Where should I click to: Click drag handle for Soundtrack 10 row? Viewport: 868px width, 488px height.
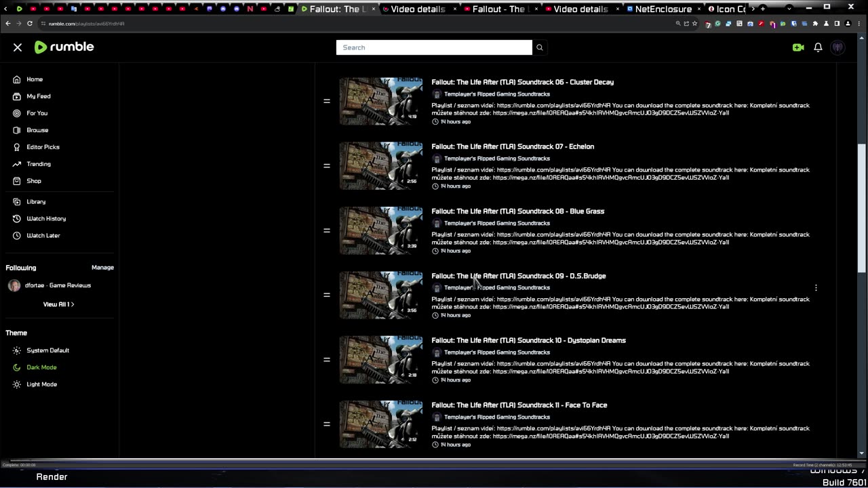tap(326, 360)
